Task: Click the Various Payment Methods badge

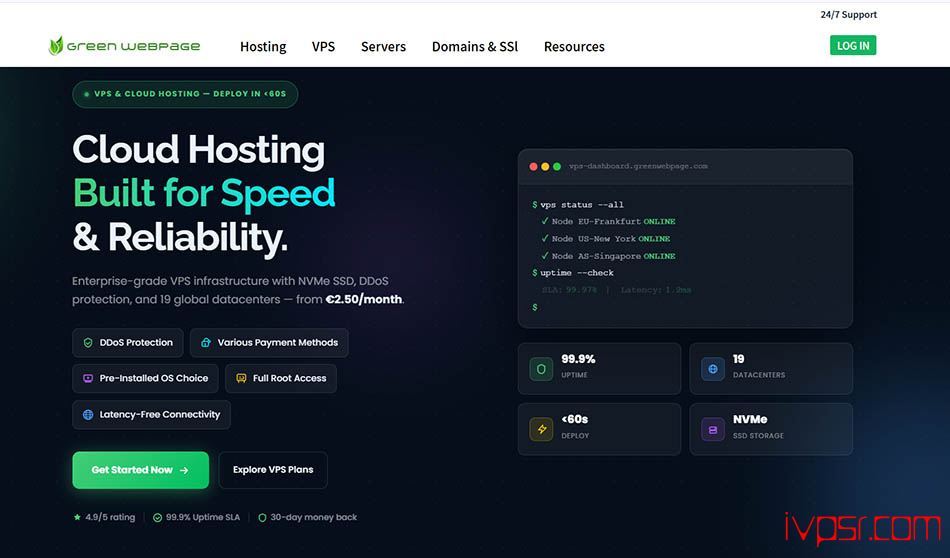Action: click(269, 343)
